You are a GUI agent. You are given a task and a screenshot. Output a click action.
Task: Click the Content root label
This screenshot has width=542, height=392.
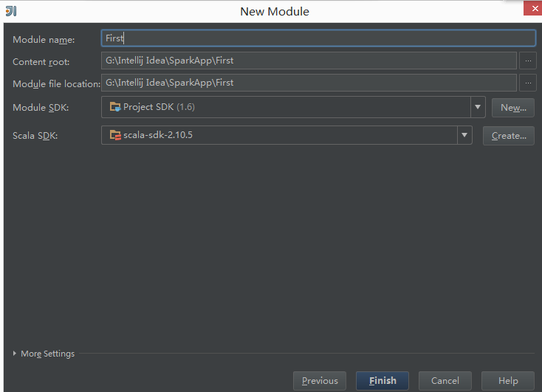(41, 62)
